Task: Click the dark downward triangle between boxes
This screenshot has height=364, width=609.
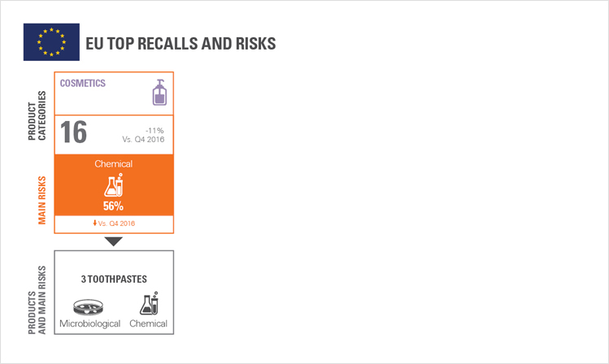Action: pos(113,241)
